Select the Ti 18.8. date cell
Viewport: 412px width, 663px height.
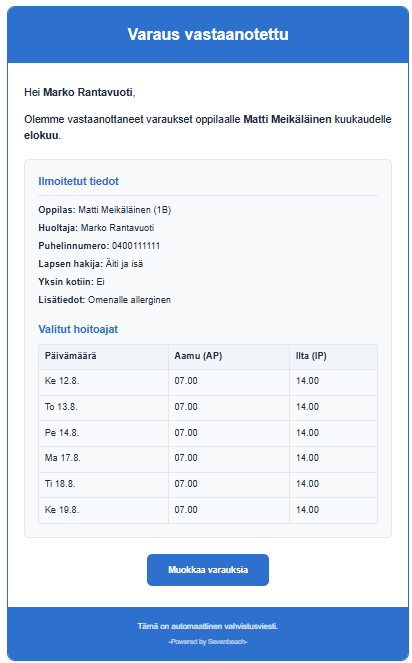pyautogui.click(x=103, y=485)
